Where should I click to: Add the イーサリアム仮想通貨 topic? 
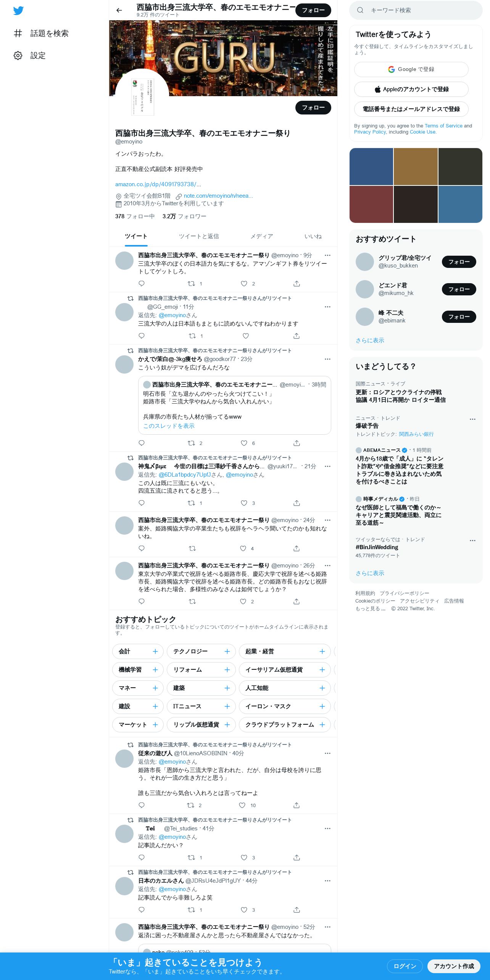coord(322,670)
